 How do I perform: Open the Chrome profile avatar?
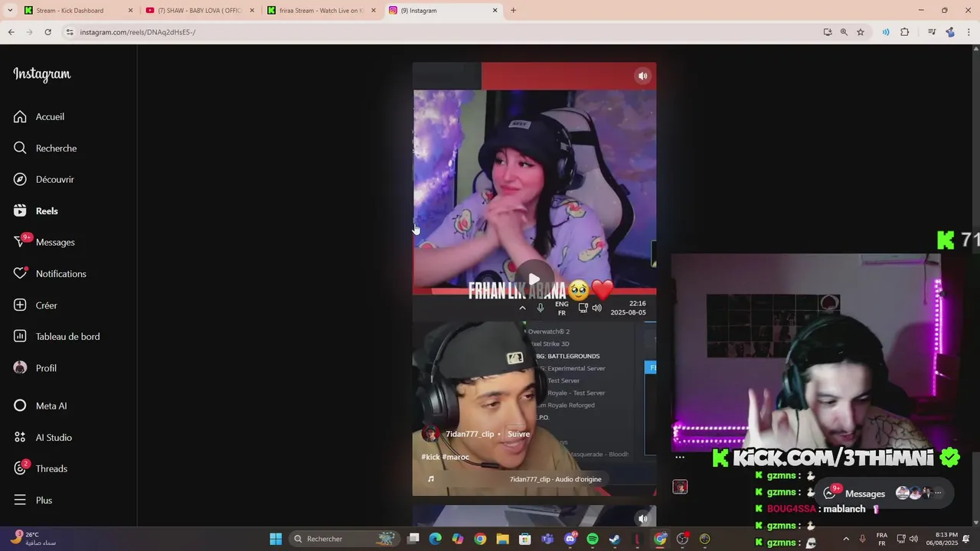tap(950, 32)
